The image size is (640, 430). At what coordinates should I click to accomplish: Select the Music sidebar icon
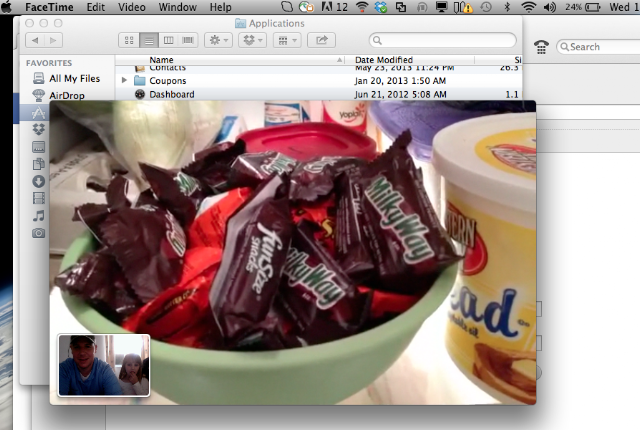point(38,216)
